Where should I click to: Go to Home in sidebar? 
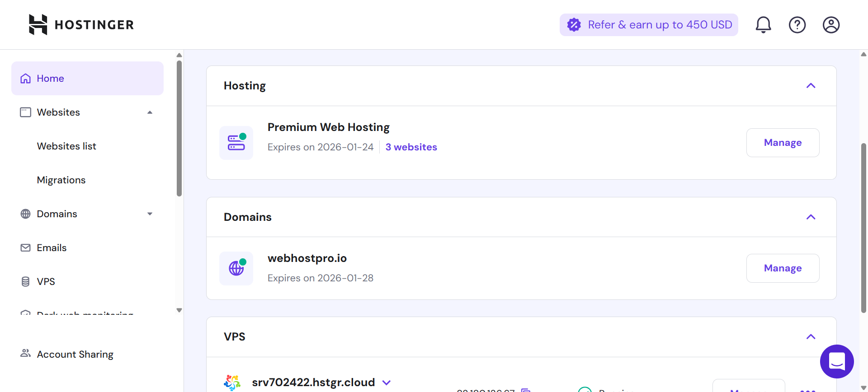coord(87,79)
